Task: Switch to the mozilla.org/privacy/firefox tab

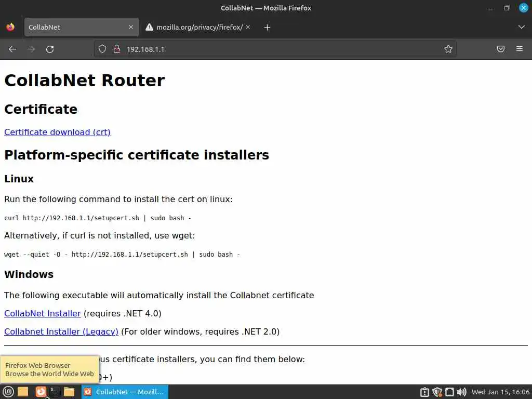Action: click(x=198, y=27)
